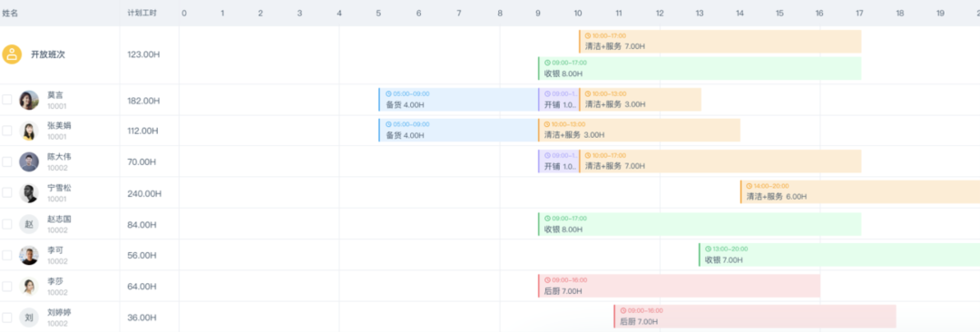
Task: Select 陈大伟's purple 开铺 shift block
Action: point(558,161)
